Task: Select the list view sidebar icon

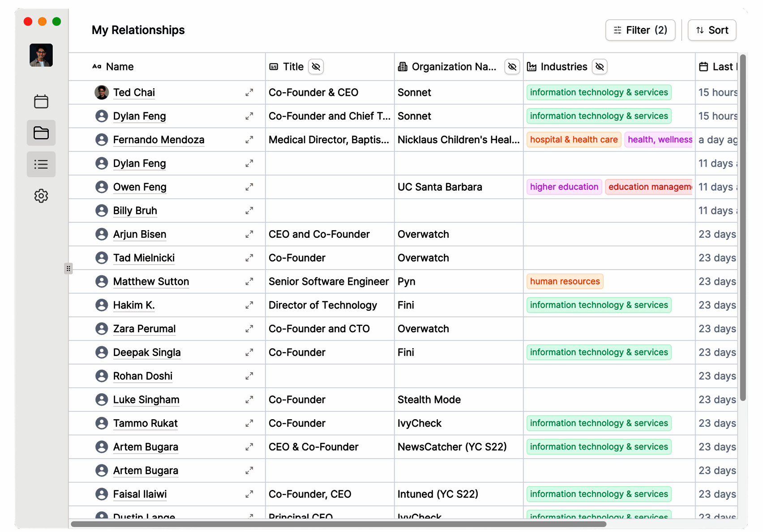Action: (41, 164)
